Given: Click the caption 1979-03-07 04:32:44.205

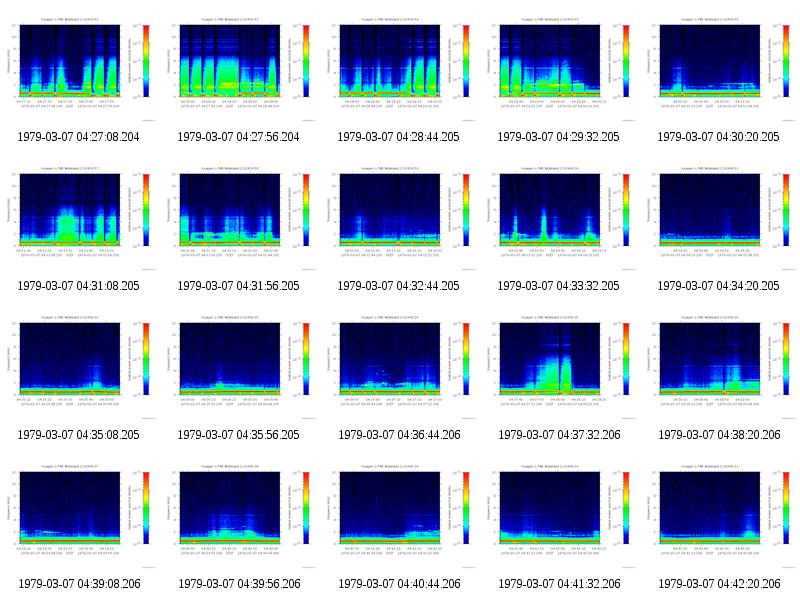Looking at the screenshot, I should coord(398,286).
